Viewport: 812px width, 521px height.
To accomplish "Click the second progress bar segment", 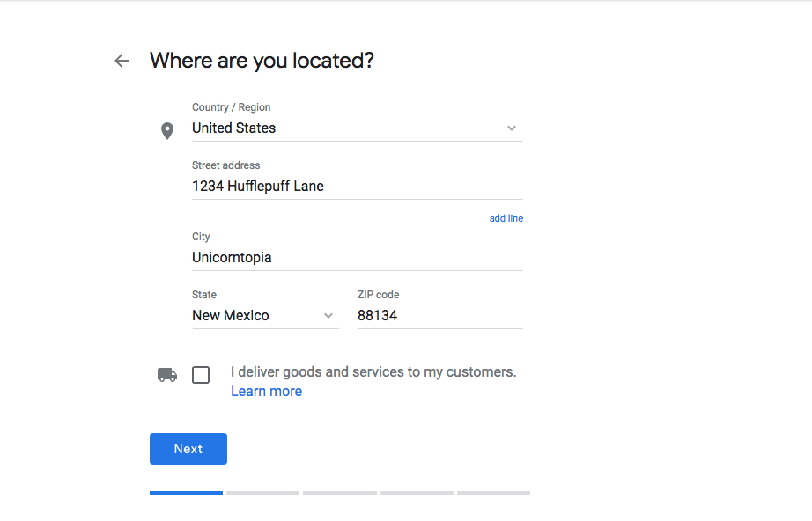I will tap(262, 493).
